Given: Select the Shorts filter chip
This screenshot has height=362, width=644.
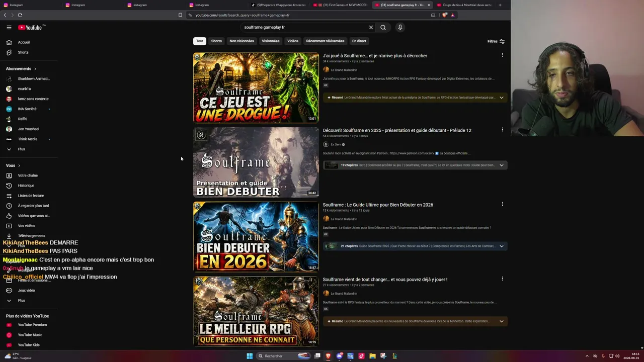Looking at the screenshot, I should click(216, 41).
